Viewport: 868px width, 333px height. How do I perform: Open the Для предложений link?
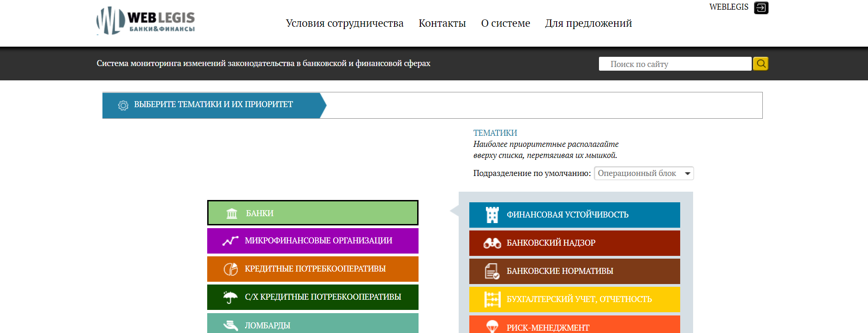point(588,24)
